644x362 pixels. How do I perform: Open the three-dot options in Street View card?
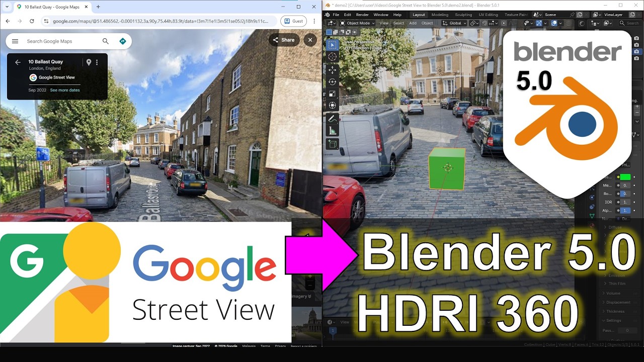point(97,62)
